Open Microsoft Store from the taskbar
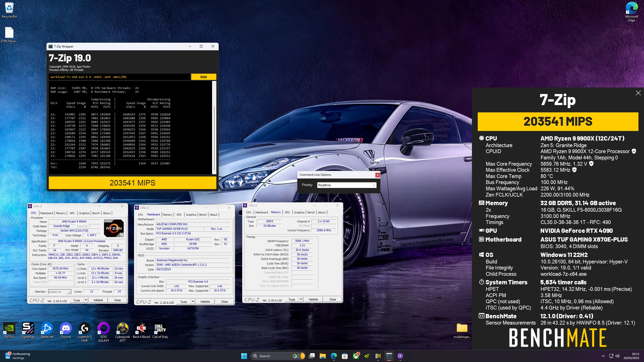 tap(345, 356)
